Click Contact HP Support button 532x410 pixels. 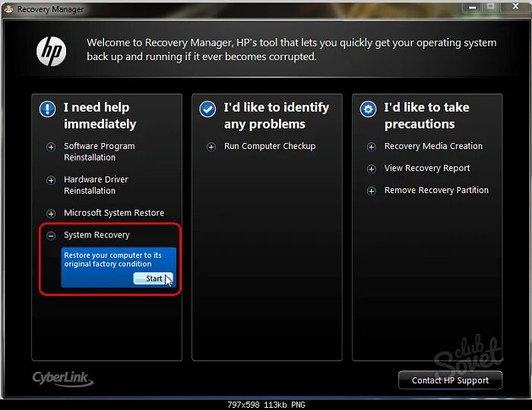[450, 380]
